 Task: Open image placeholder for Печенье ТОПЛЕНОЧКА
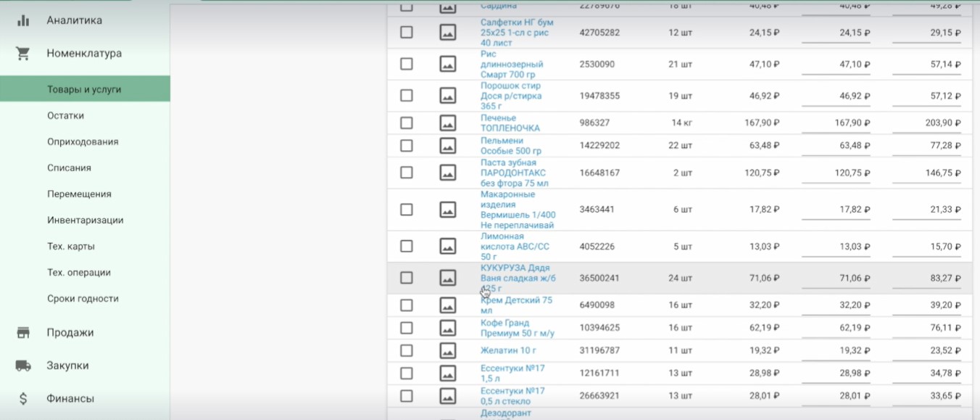(x=448, y=123)
